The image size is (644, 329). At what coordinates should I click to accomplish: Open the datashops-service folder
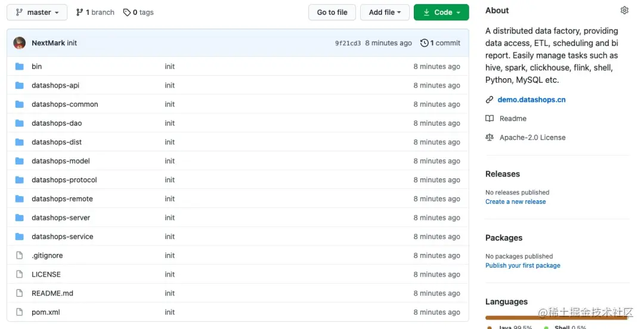pyautogui.click(x=63, y=237)
